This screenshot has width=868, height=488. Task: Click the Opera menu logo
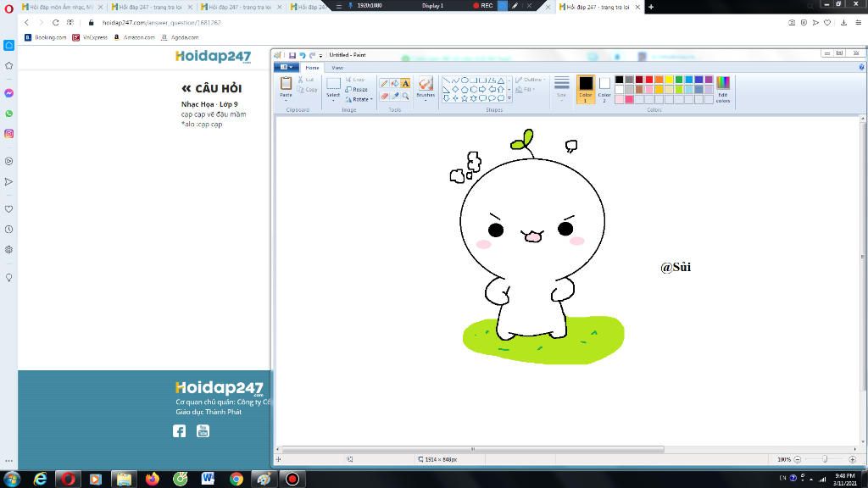tap(8, 8)
